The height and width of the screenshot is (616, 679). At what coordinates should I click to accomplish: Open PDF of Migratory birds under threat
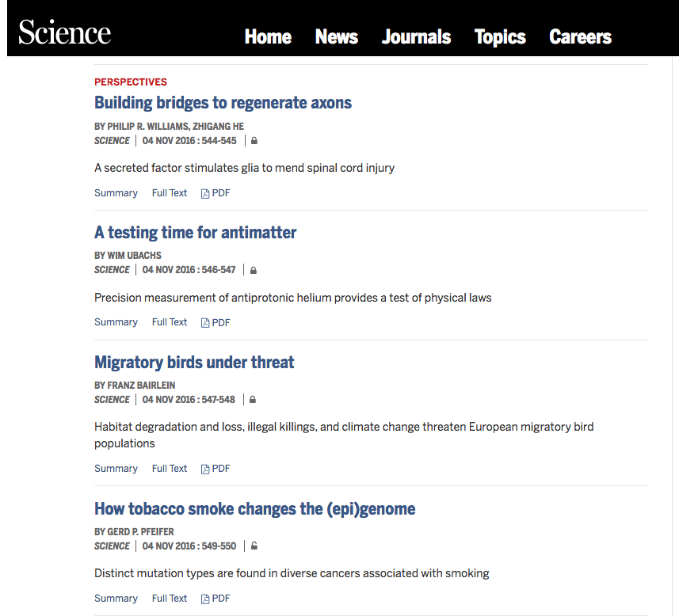tap(216, 469)
